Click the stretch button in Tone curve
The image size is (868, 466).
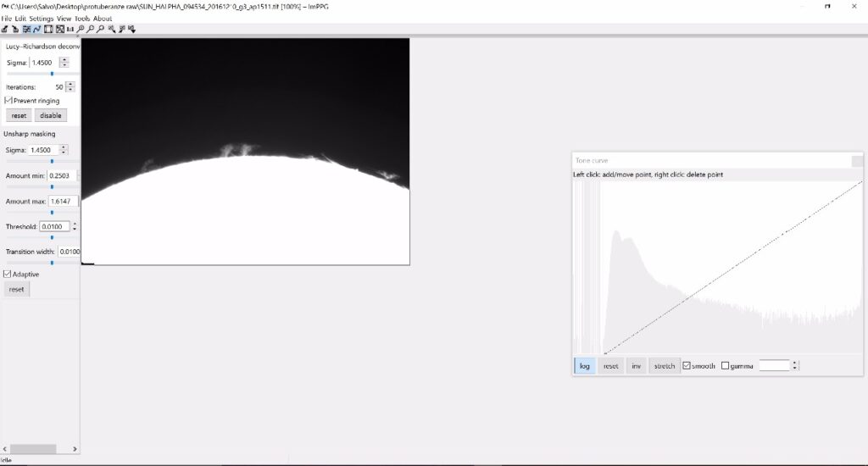coord(665,366)
